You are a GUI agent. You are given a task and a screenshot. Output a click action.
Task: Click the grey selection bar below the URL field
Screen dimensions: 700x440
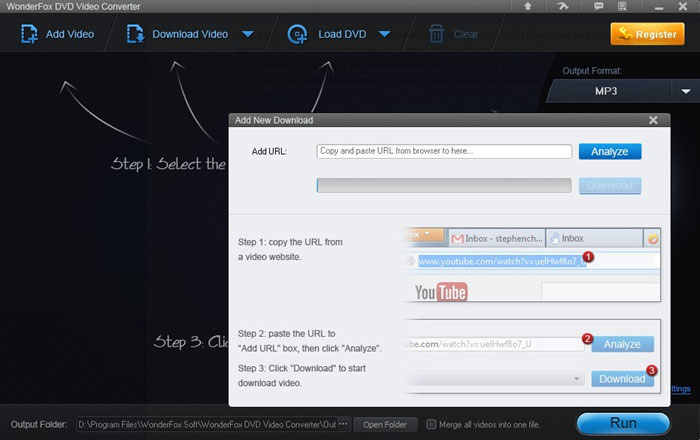tap(444, 186)
